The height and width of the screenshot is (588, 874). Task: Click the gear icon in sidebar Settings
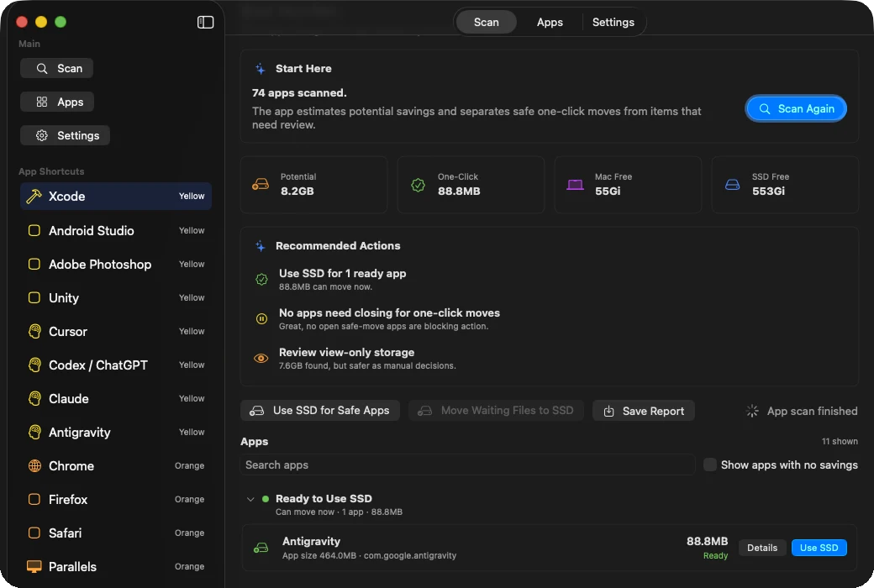42,135
